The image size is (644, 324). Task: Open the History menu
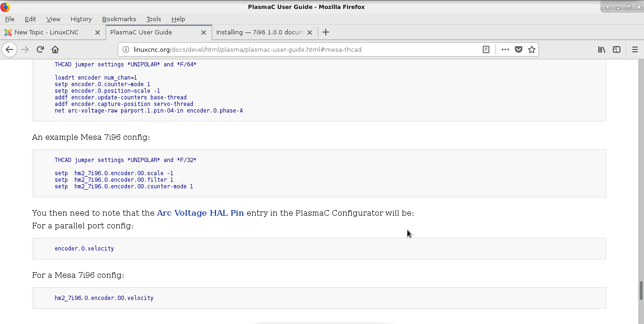pos(81,19)
